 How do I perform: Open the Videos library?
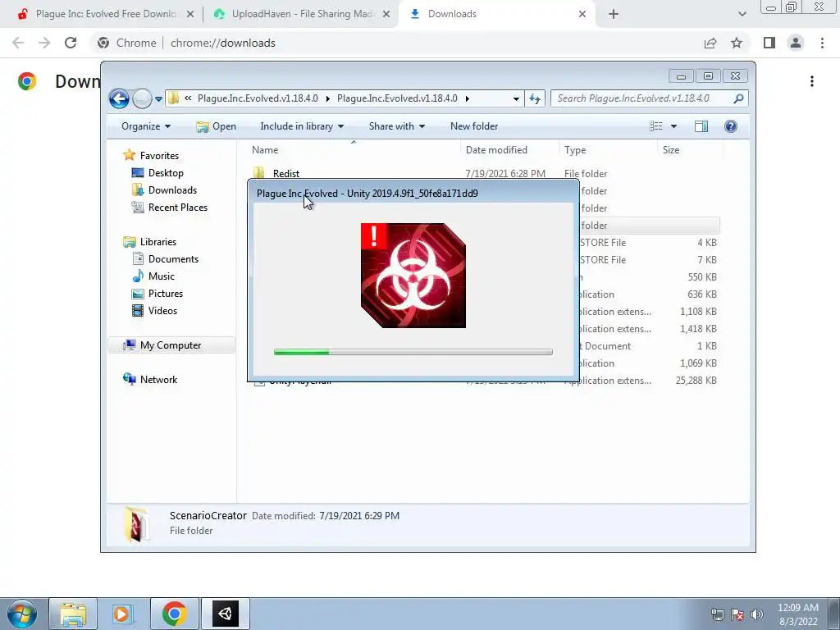[x=162, y=311]
